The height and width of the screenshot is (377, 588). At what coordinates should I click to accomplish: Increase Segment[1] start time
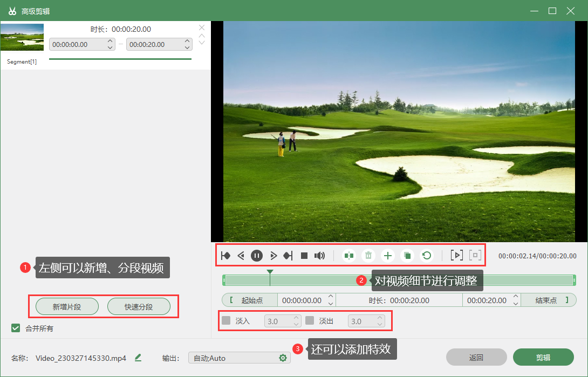click(x=110, y=41)
